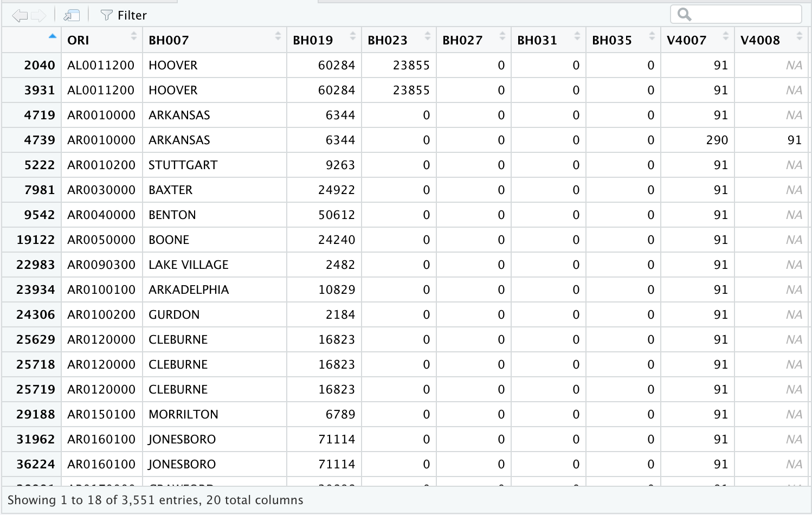Click the Filter funnel button
The width and height of the screenshot is (812, 515).
point(124,16)
